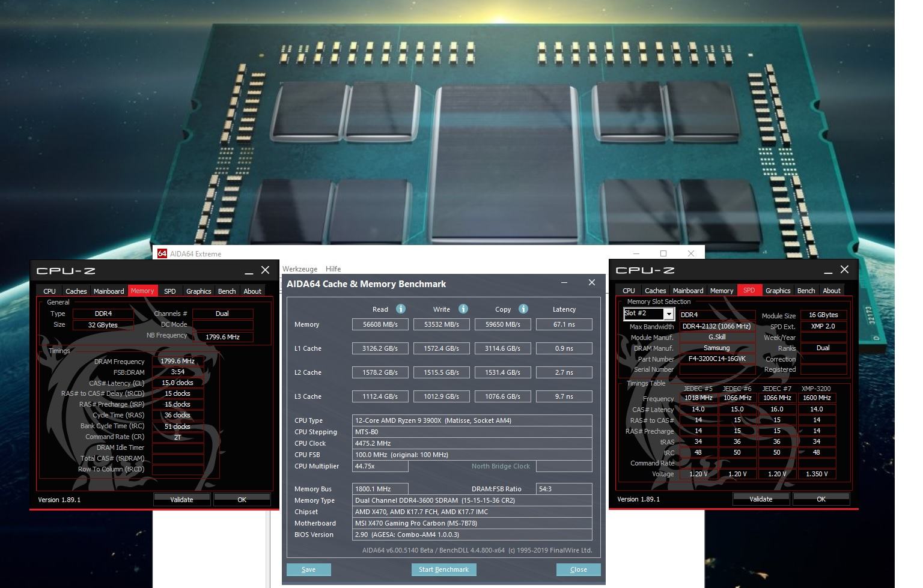Click the Read info icon in AIDA64 benchmark
Viewport: 923px width, 588px height.
(401, 309)
